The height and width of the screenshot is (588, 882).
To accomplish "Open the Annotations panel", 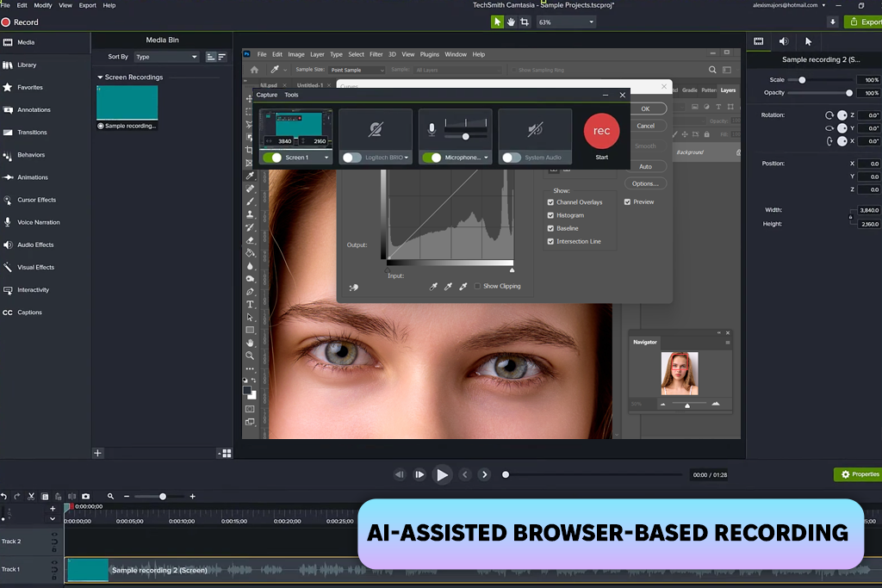I will click(27, 109).
